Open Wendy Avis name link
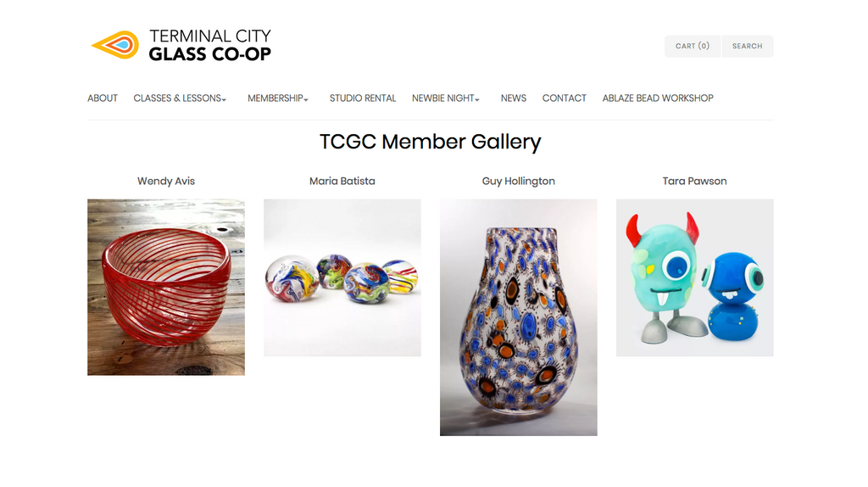The image size is (868, 487). (166, 182)
